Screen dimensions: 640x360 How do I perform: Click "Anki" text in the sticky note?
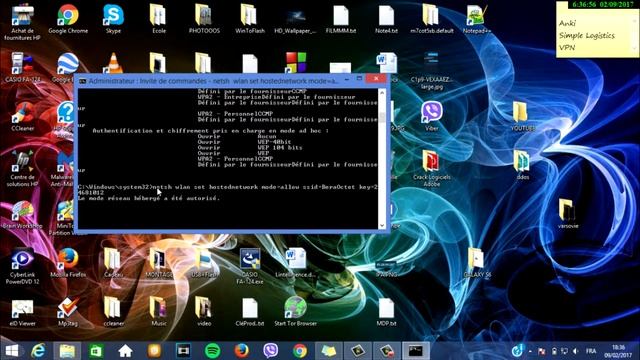[x=567, y=23]
